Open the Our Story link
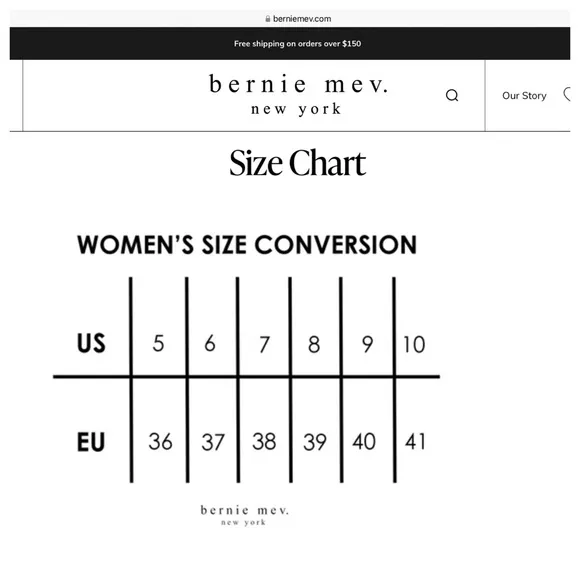 (x=524, y=96)
